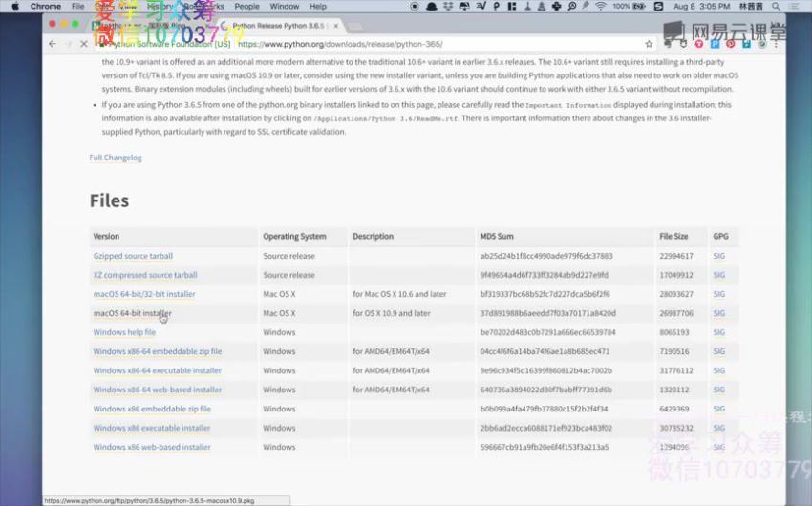Click the Chrome back arrow

(x=53, y=44)
